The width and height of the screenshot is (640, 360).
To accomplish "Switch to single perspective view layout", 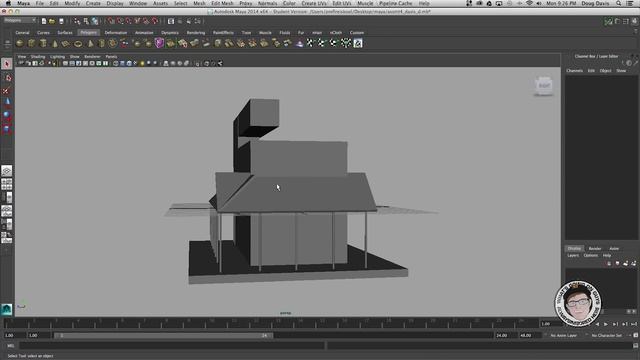I will pyautogui.click(x=7, y=171).
